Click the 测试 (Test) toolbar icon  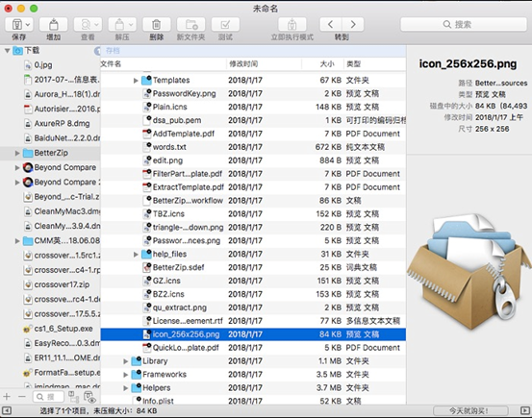225,25
